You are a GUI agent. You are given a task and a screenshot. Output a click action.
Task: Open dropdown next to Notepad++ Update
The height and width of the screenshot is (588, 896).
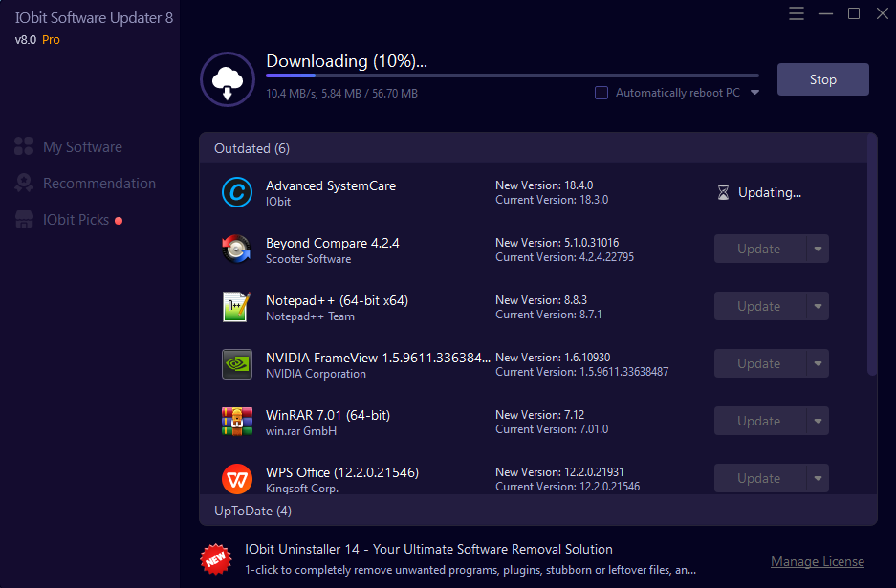coord(818,306)
